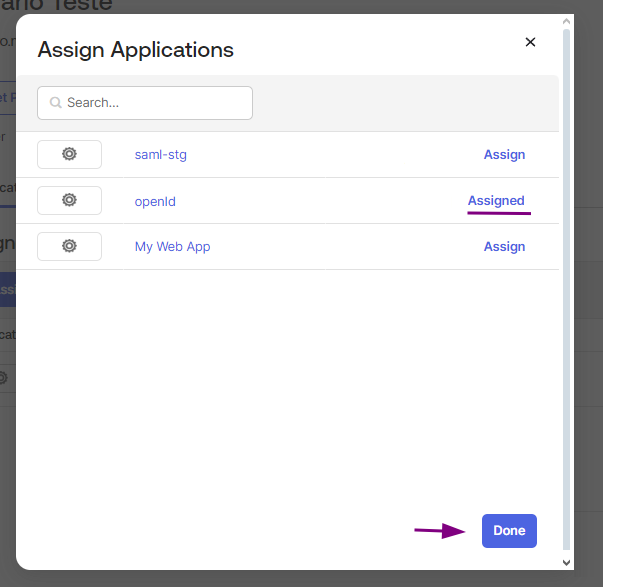Image resolution: width=617 pixels, height=587 pixels.
Task: Close the Assign Applications dialog with X
Action: (530, 42)
